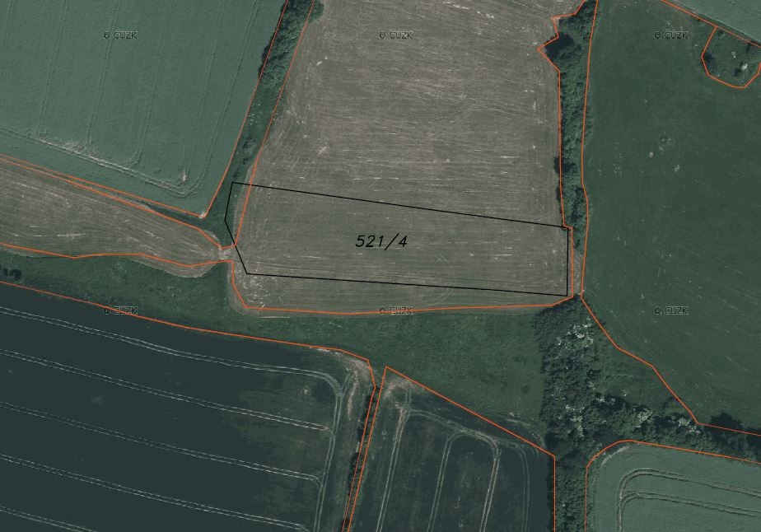Select the northeast corner of the black parcel 521/4 boundary
The image size is (761, 532).
[x=567, y=226]
